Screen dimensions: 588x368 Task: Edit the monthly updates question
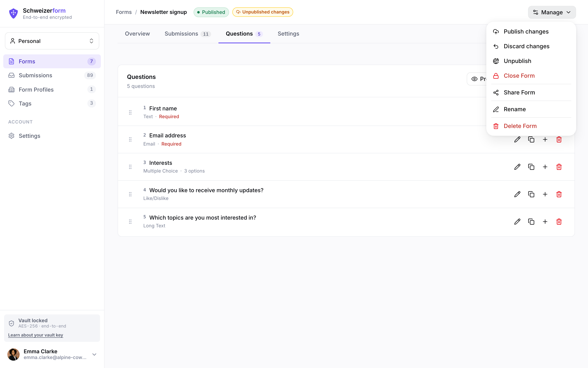(517, 194)
